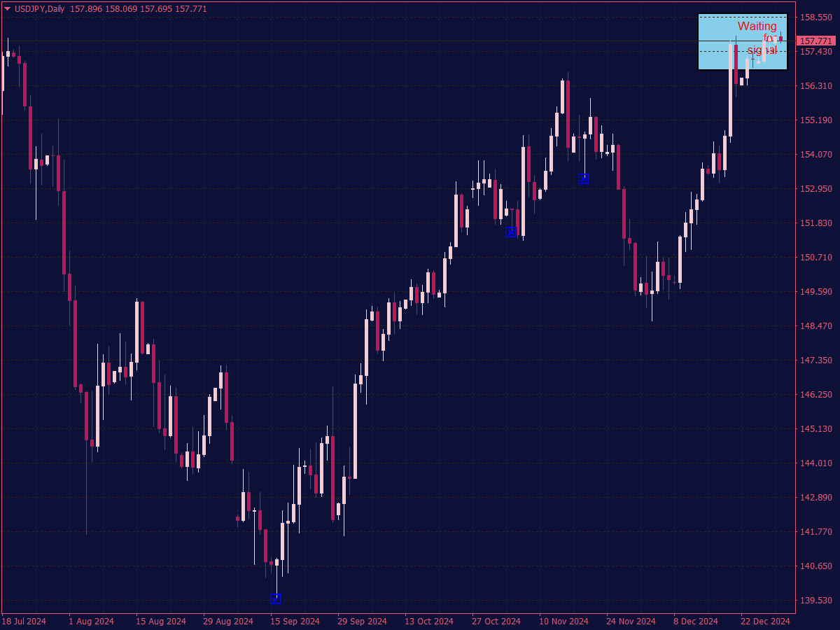Click the 158.550 level on price scale
Screen dimensions: 840x630
pos(815,17)
